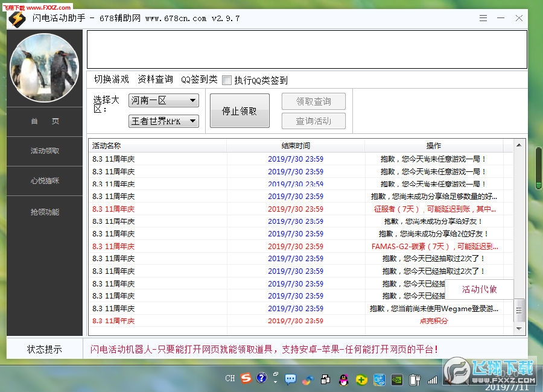Click the blue chat bubble tray icon
The image size is (543, 392).
click(x=290, y=379)
